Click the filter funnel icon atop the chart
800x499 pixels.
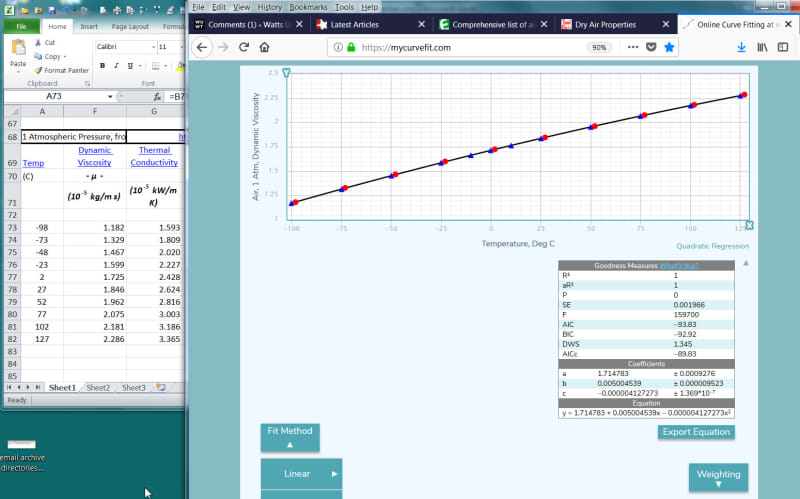(286, 73)
